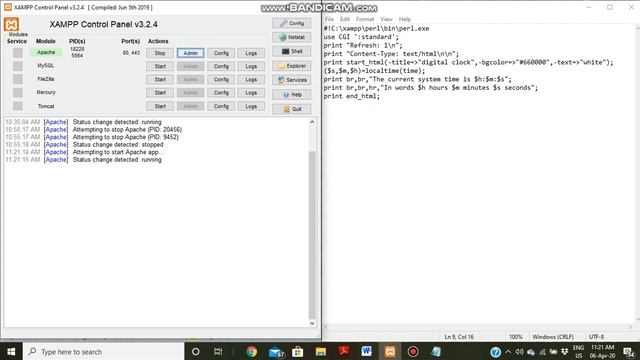Viewport: 640px width, 360px height.
Task: Open volume control in system tray
Action: [519, 352]
